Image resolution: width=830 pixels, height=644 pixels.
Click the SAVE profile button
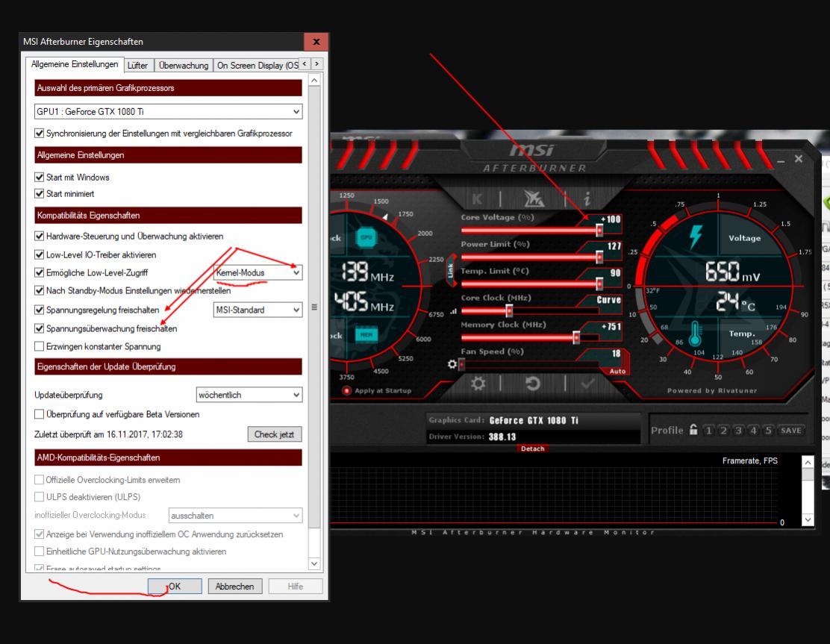[x=791, y=431]
